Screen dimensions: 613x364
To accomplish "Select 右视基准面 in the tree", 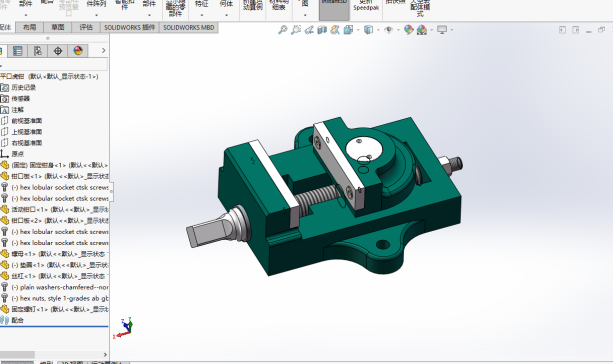I will pos(27,143).
